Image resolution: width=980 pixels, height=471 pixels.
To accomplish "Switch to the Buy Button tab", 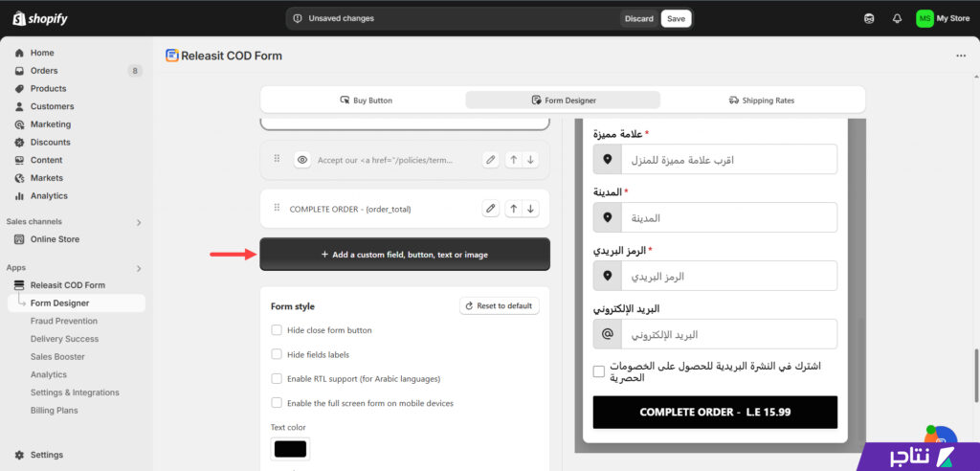I will click(366, 101).
